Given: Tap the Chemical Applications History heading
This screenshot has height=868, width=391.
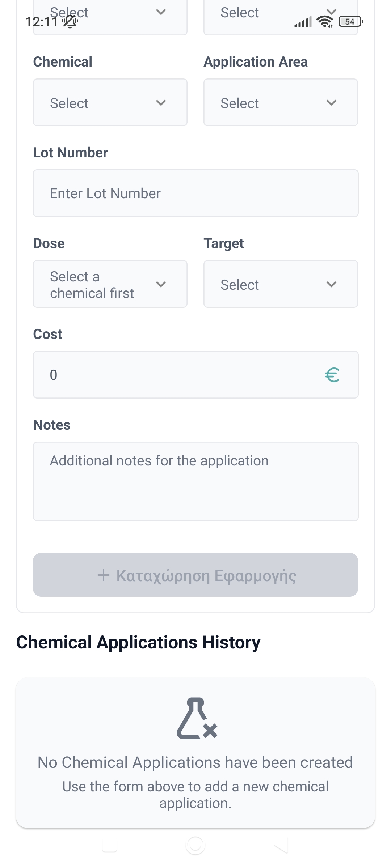Looking at the screenshot, I should click(138, 643).
